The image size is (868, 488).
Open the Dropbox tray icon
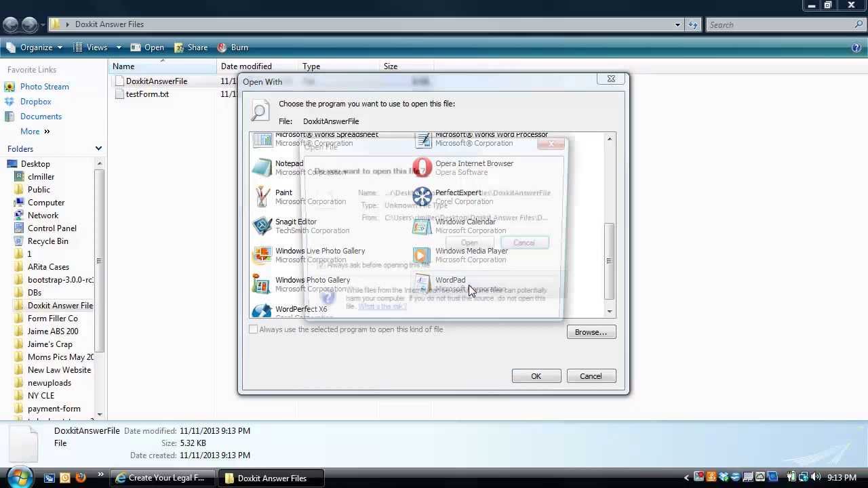[724, 478]
